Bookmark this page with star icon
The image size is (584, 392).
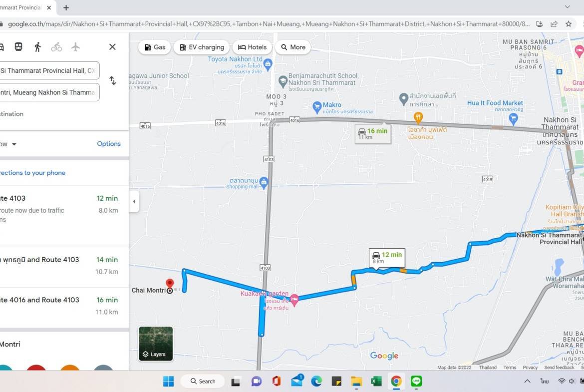tap(569, 24)
